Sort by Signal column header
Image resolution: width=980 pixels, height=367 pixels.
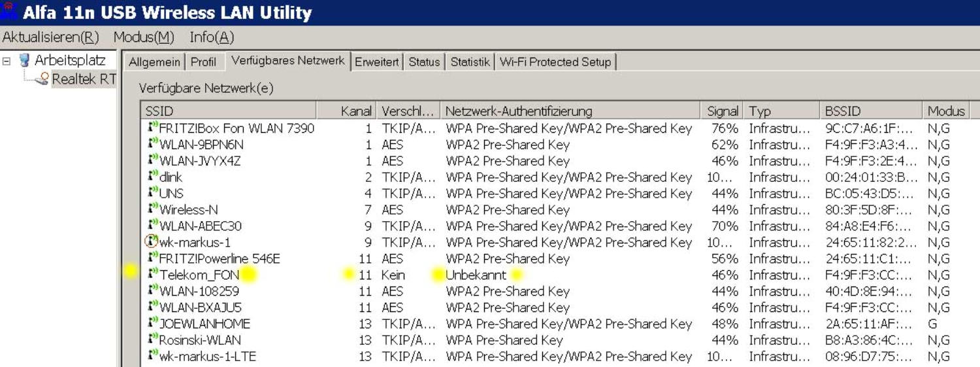[x=722, y=111]
